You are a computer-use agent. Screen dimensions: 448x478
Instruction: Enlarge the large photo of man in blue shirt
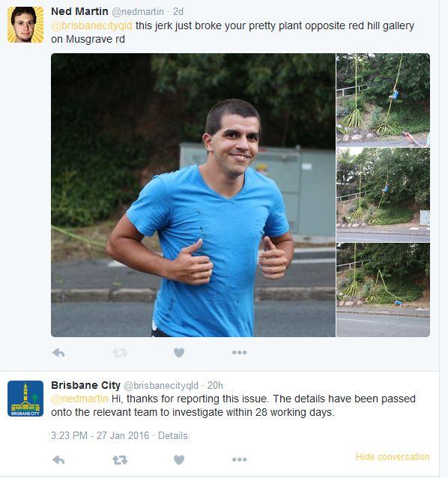click(x=193, y=195)
